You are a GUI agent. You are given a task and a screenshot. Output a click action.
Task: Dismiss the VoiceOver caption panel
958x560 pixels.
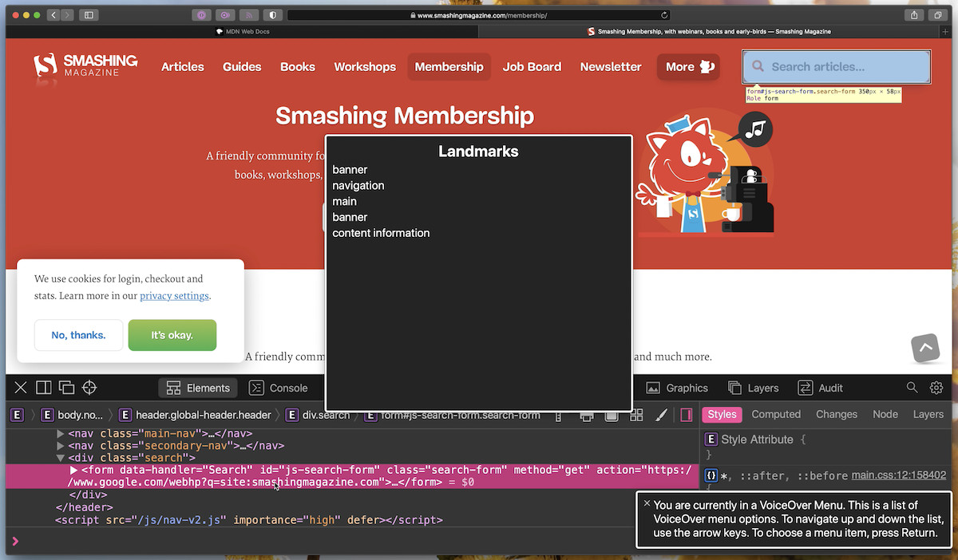pos(647,504)
